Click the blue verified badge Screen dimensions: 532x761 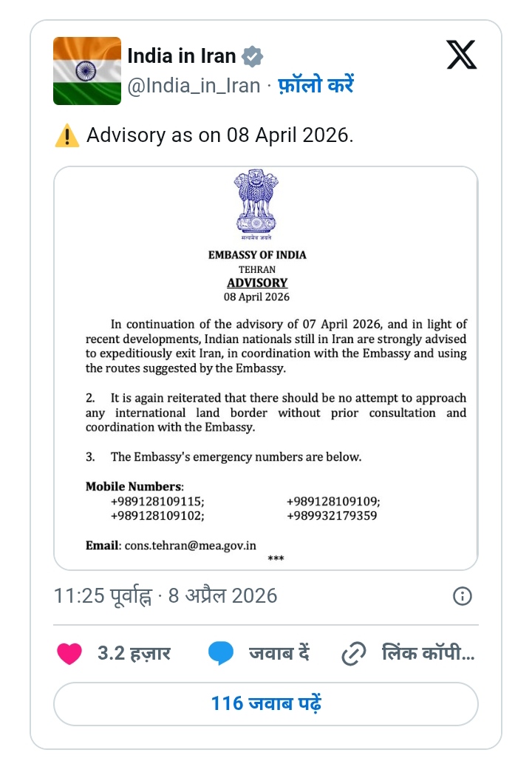tap(253, 56)
